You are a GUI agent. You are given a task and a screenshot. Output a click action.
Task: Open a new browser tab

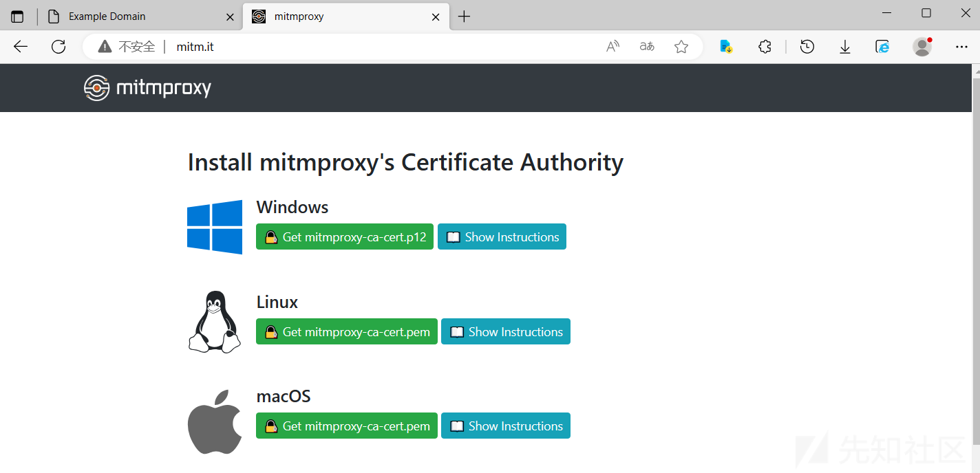click(464, 16)
